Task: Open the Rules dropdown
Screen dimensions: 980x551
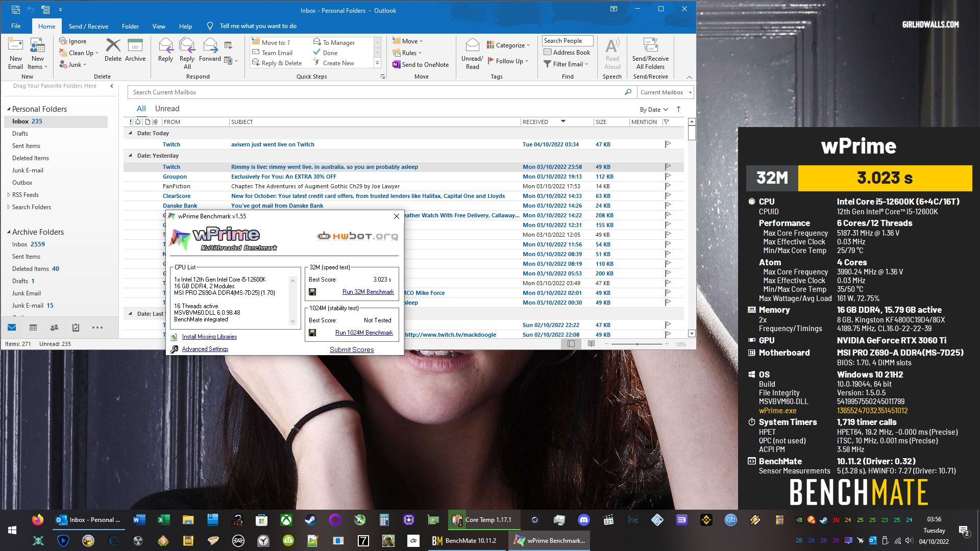Action: [x=407, y=53]
